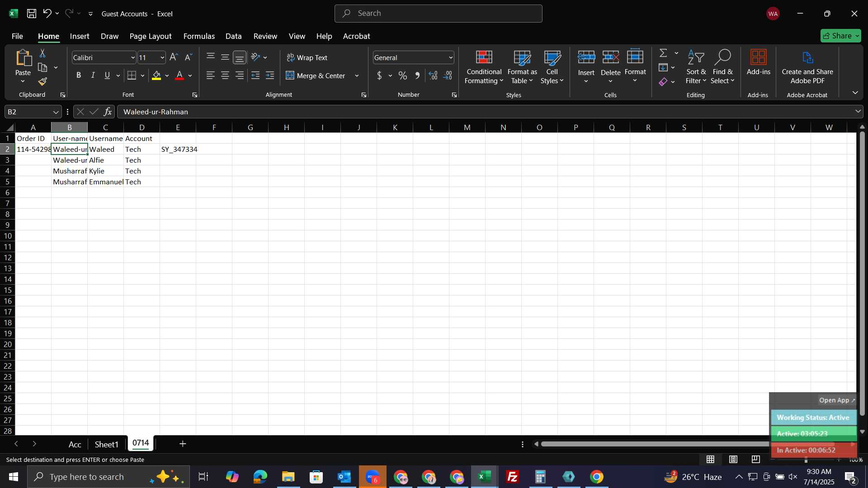Set Top Align vertical alignment
The image size is (868, 488).
(x=211, y=57)
